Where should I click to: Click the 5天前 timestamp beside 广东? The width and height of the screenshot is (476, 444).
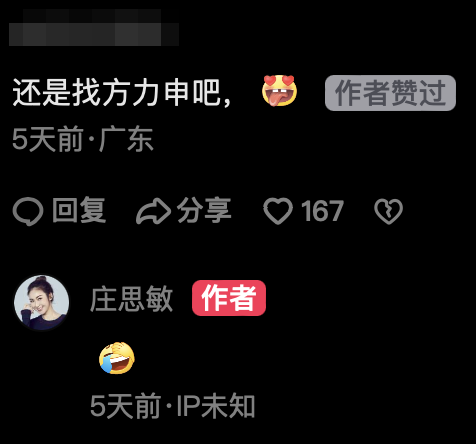tap(47, 139)
